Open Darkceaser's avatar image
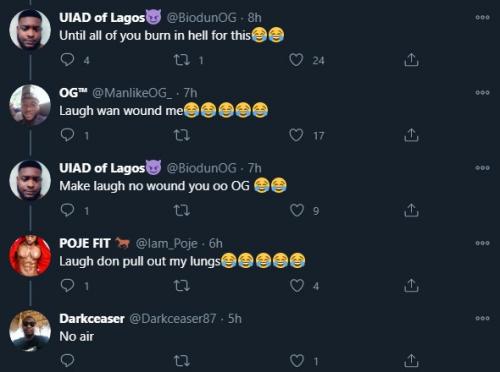 [x=30, y=331]
